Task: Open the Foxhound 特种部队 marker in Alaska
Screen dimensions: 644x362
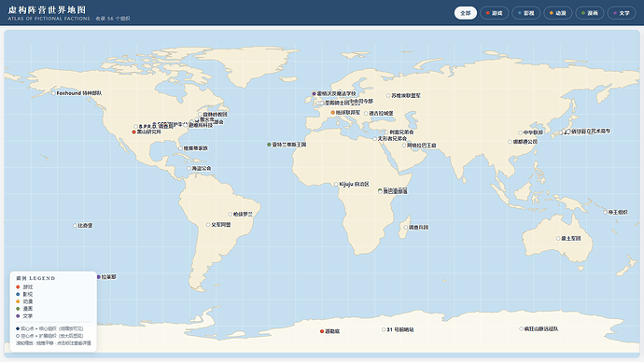Action: click(x=53, y=93)
